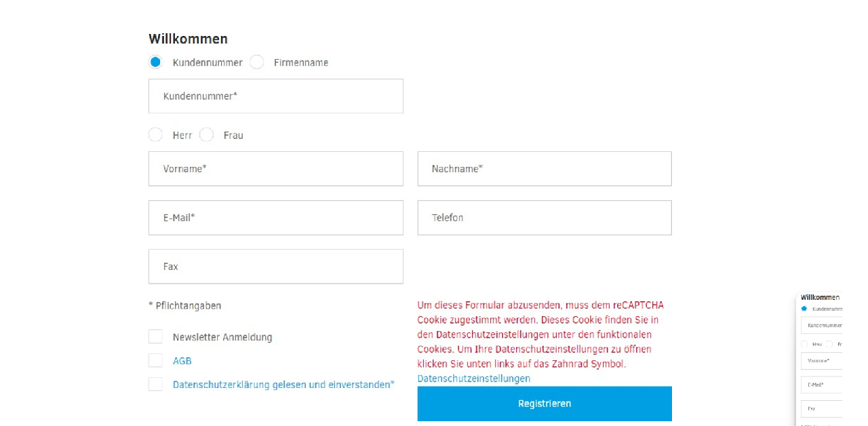Focus the E-Mail input field
This screenshot has width=868, height=426.
click(275, 218)
